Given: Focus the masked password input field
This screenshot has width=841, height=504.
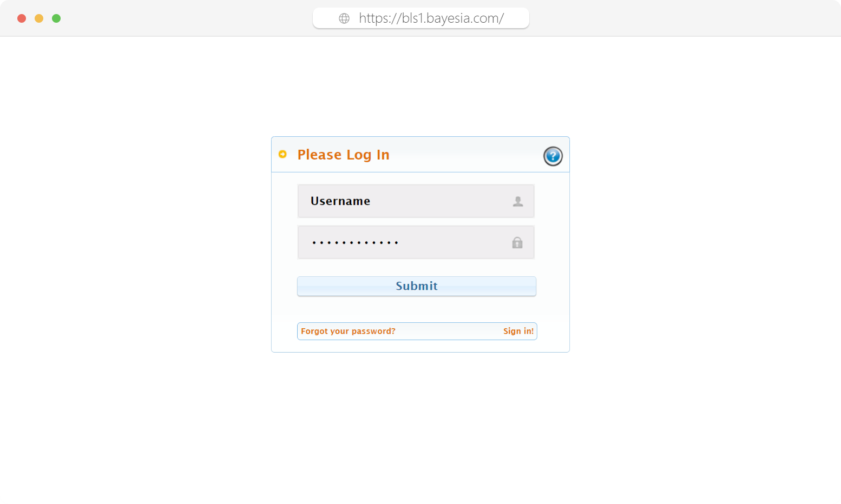Looking at the screenshot, I should [x=416, y=242].
